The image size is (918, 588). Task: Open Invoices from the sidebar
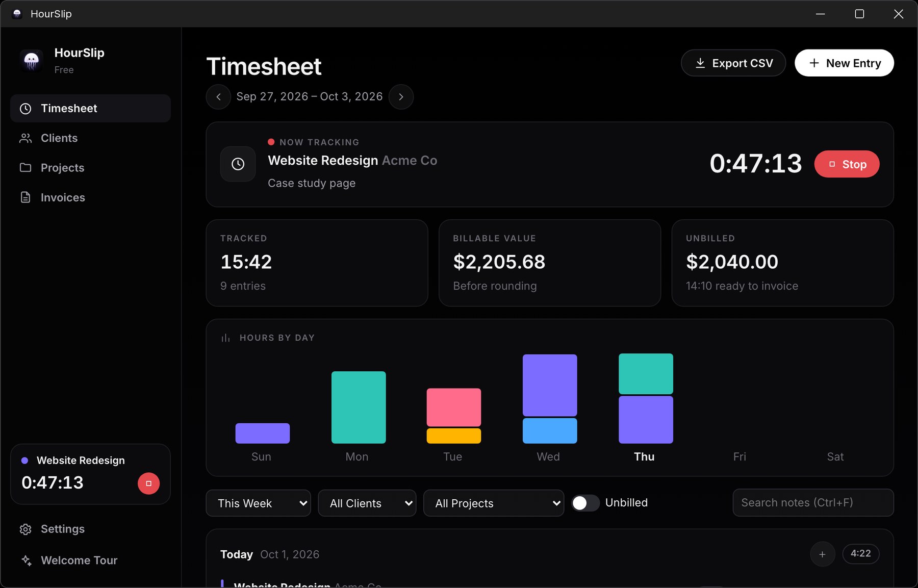pyautogui.click(x=90, y=197)
